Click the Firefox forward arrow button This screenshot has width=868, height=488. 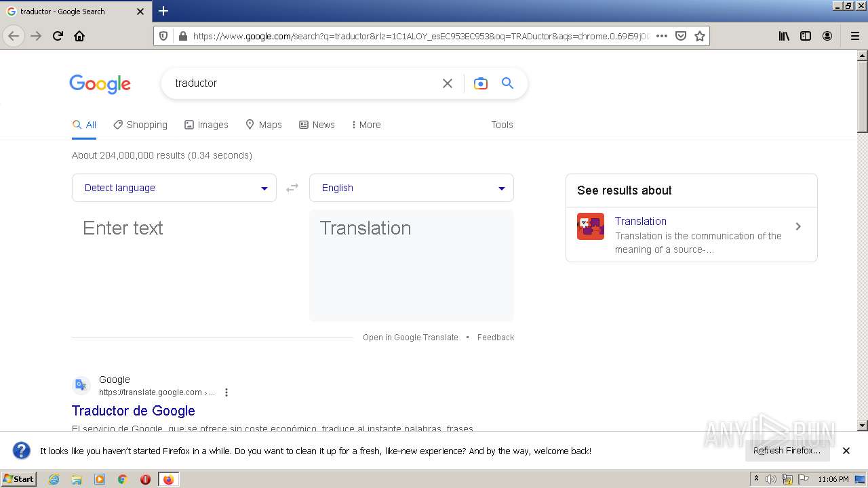[x=36, y=36]
